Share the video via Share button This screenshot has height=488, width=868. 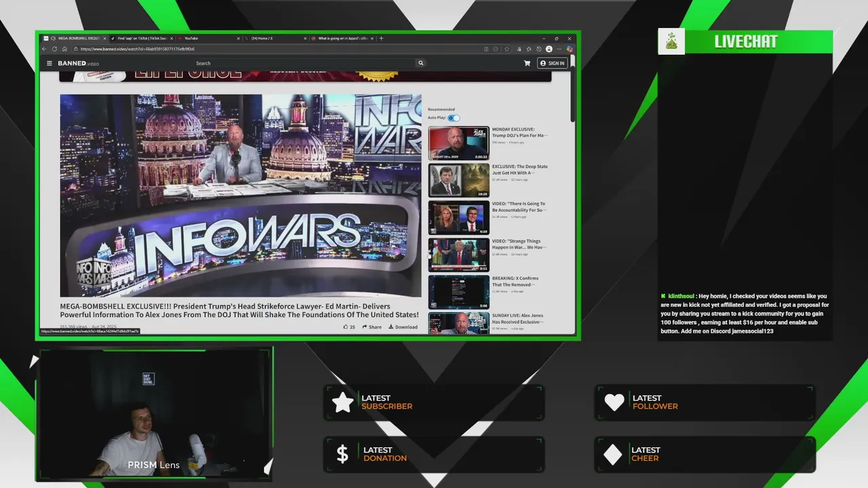[x=372, y=327]
